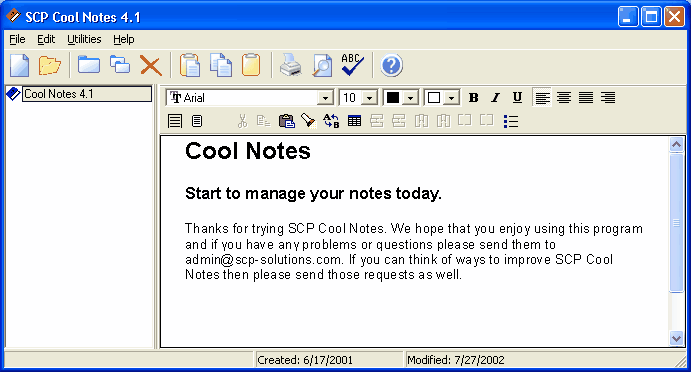Center align the text
Image resolution: width=691 pixels, height=372 pixels.
564,97
